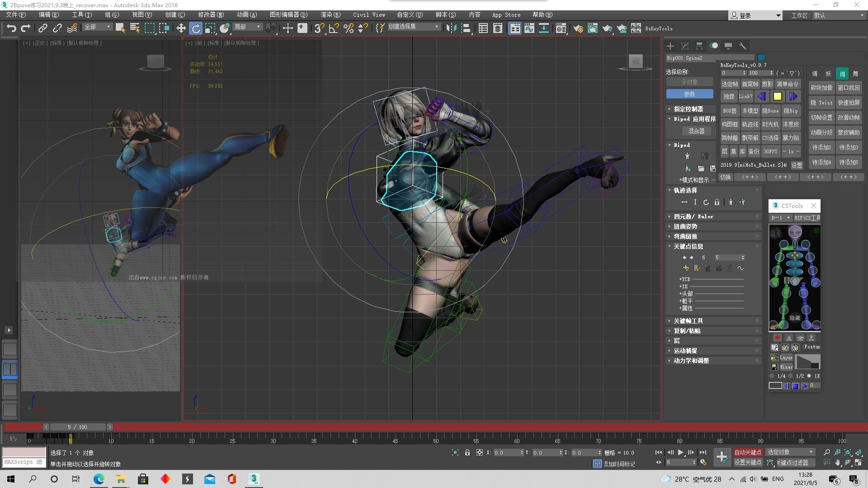The width and height of the screenshot is (868, 488).
Task: Click the 参数 selection level button
Action: pos(689,94)
